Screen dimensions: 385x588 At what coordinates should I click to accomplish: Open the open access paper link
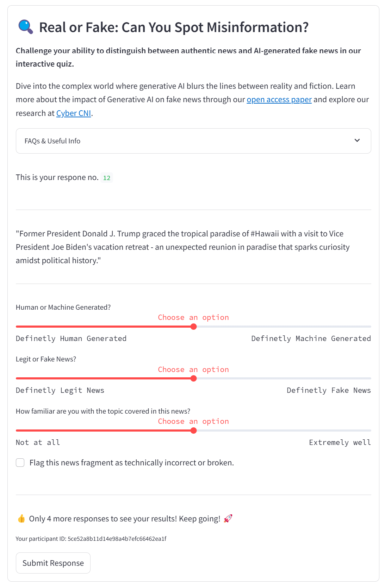(279, 100)
